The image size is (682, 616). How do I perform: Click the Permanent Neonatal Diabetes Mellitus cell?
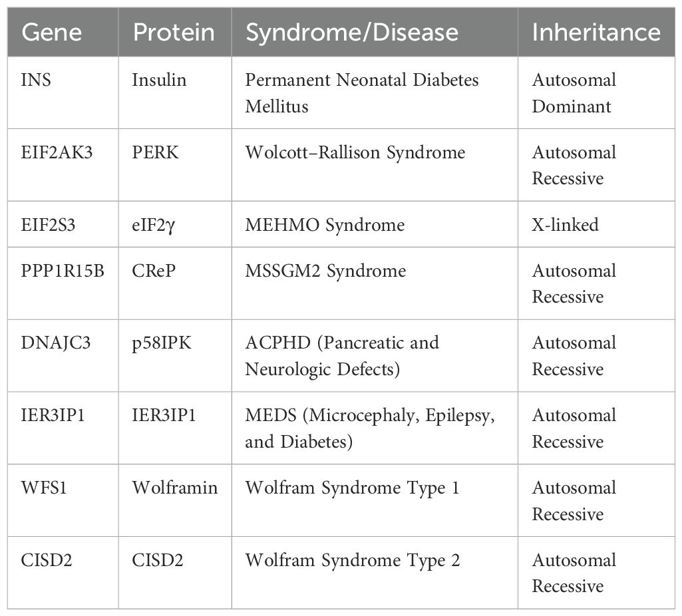[362, 93]
